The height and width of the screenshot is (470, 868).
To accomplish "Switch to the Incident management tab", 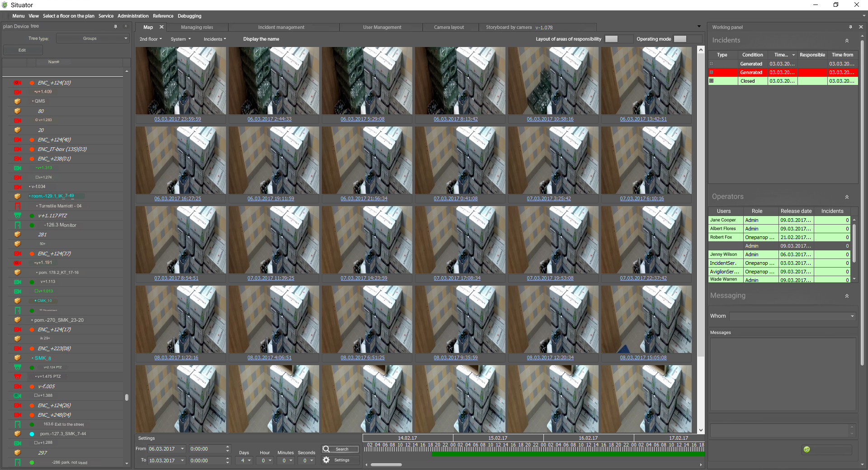I will coord(281,28).
